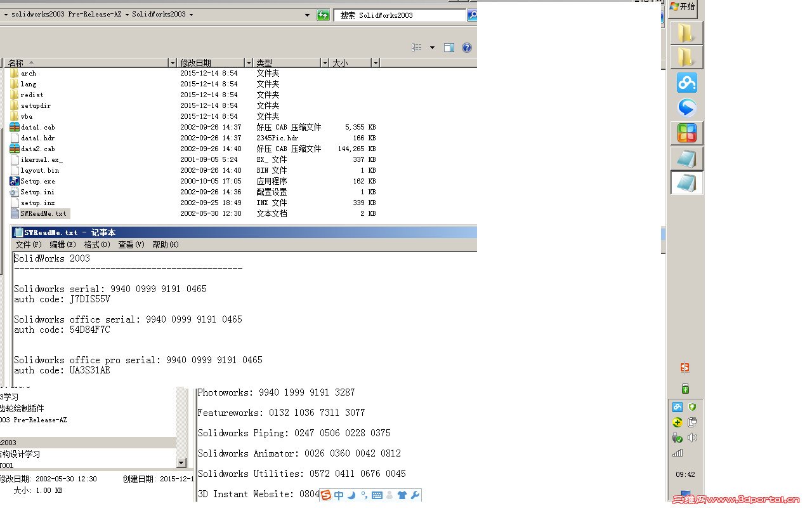Click the magnifier search icon
Viewport: 812px width, 508px height.
click(473, 15)
